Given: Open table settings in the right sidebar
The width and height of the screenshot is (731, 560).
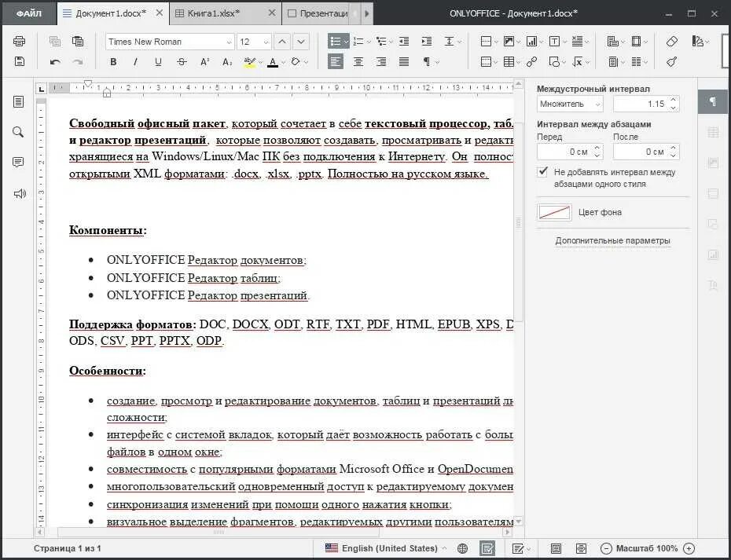Looking at the screenshot, I should point(713,132).
